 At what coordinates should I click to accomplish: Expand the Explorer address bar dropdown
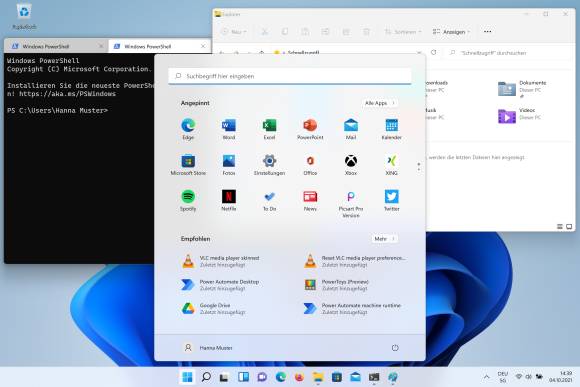[x=419, y=53]
